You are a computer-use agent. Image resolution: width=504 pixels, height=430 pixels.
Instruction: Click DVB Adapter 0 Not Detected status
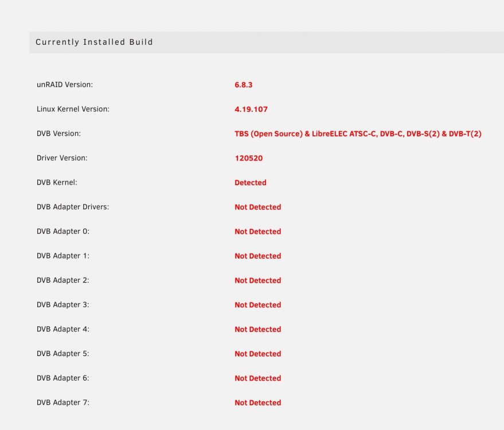(x=258, y=232)
